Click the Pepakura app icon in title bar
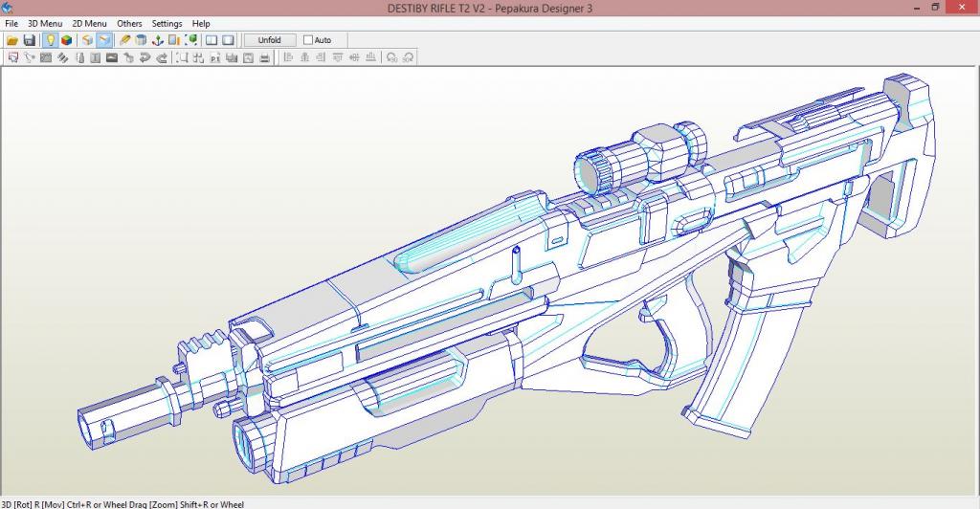Viewport: 980px width, 509px height. [9, 7]
